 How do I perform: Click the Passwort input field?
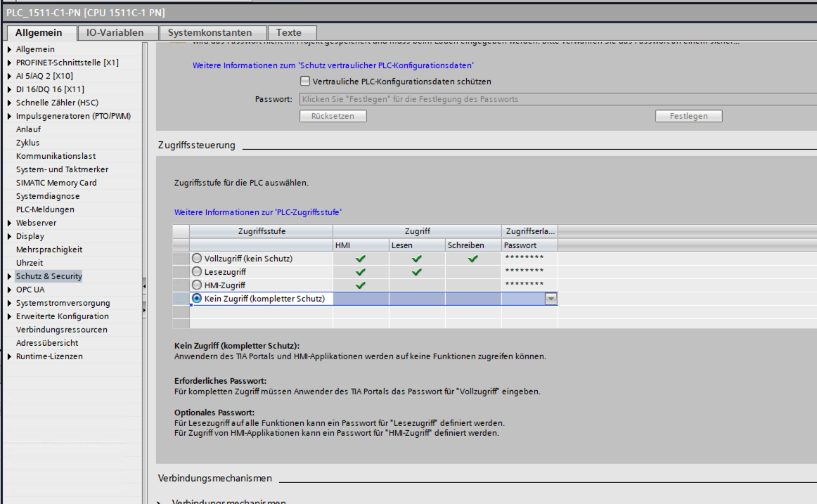[558, 99]
